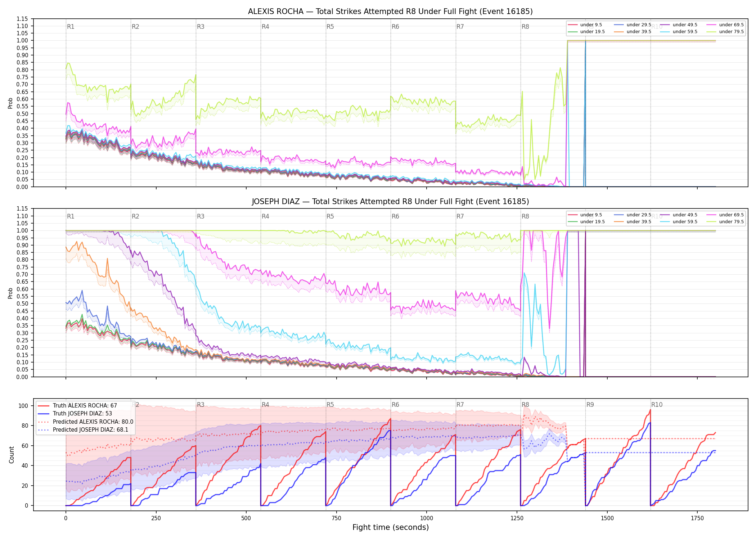Click the R4 marker in Joseph Diaz chart

click(x=265, y=216)
